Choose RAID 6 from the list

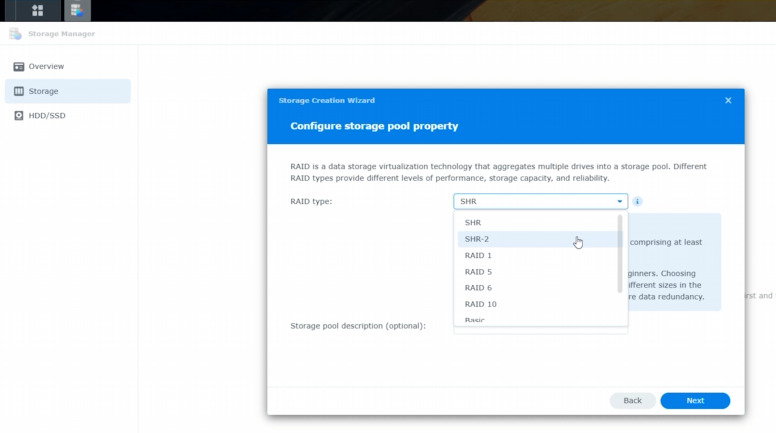(x=538, y=288)
